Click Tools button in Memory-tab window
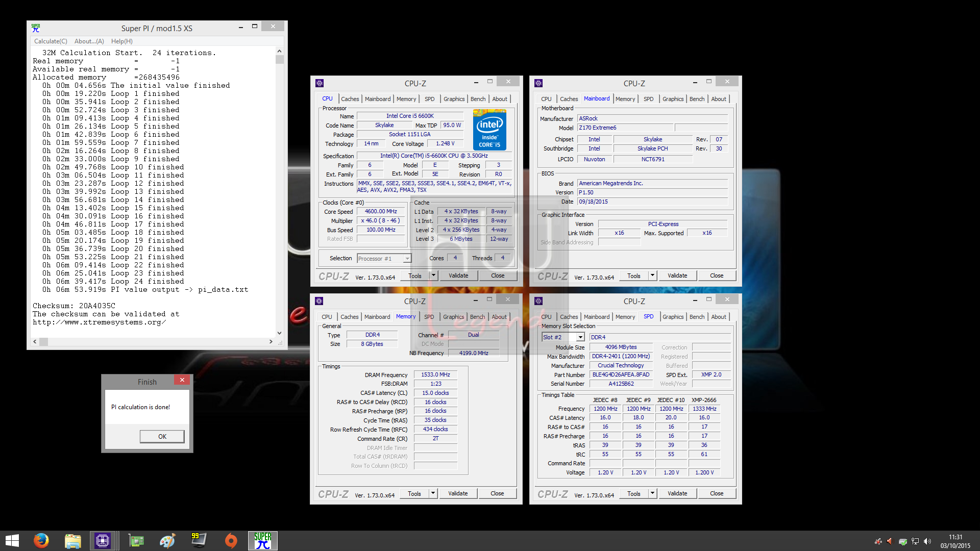Image resolution: width=980 pixels, height=551 pixels. (x=414, y=493)
